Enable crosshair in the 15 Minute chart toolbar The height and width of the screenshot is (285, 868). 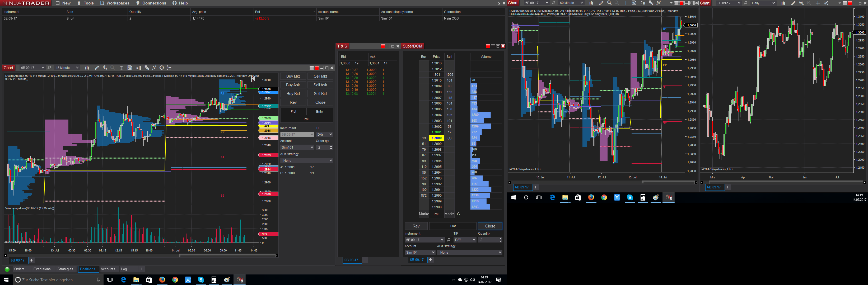pos(122,68)
